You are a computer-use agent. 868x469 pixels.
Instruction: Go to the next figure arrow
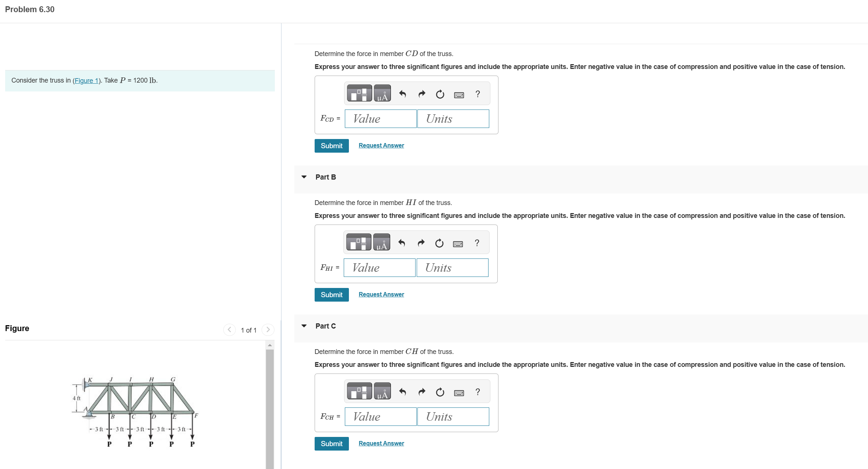click(268, 330)
